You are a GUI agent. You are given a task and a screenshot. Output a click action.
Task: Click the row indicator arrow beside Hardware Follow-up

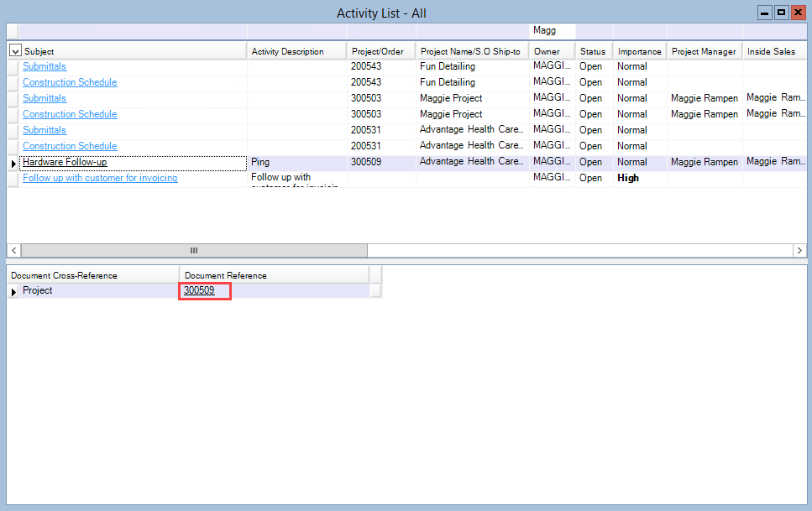[13, 163]
